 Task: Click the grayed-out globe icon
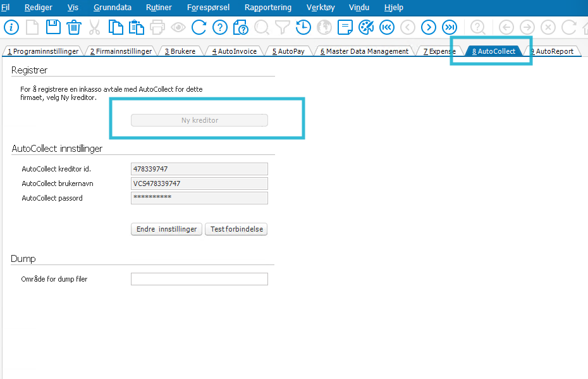(x=324, y=27)
